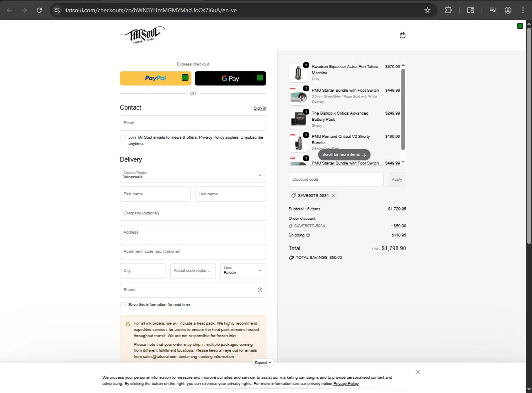532x393 pixels.
Task: Click the heat pack warning triangle icon
Action: pyautogui.click(x=128, y=324)
